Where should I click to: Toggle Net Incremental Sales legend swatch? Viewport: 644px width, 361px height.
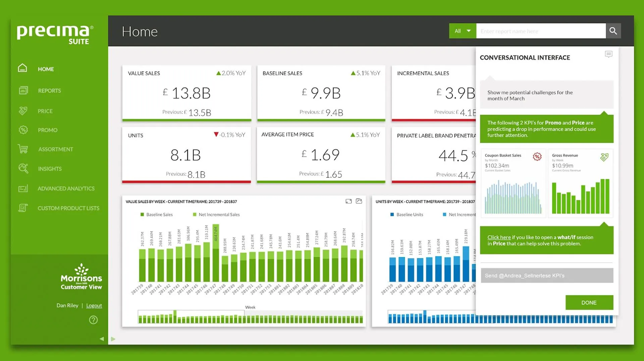[x=195, y=215]
